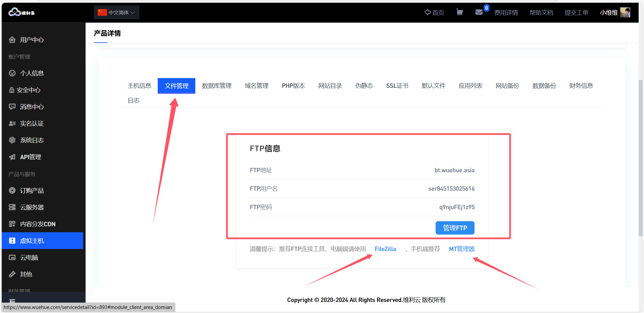Click the 内容分发CDN grid icon
Image resolution: width=644 pixels, height=313 pixels.
[x=12, y=224]
